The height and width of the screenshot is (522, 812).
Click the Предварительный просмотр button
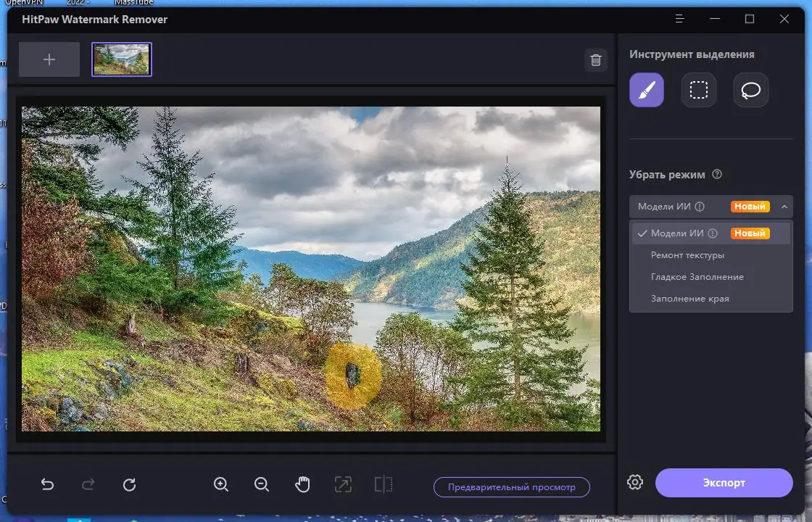click(x=512, y=486)
